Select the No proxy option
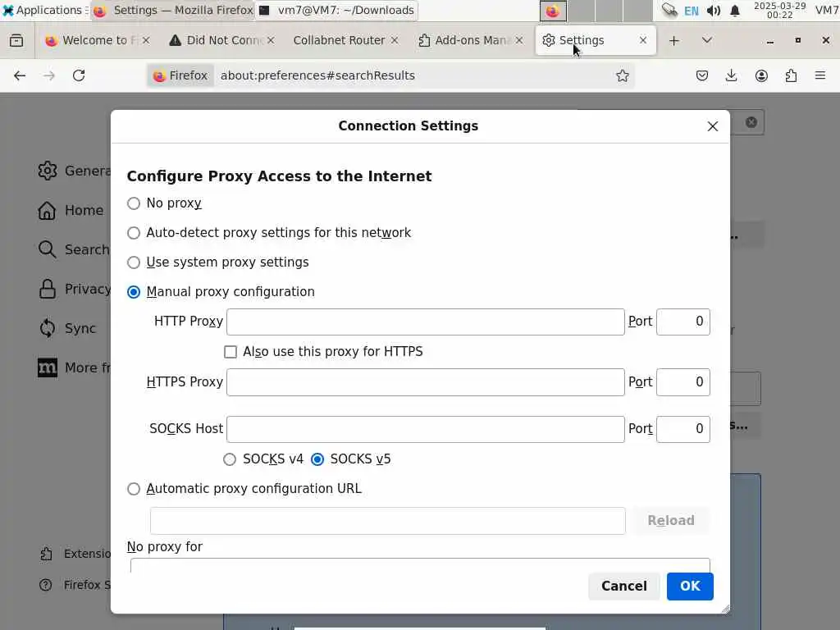 (134, 203)
